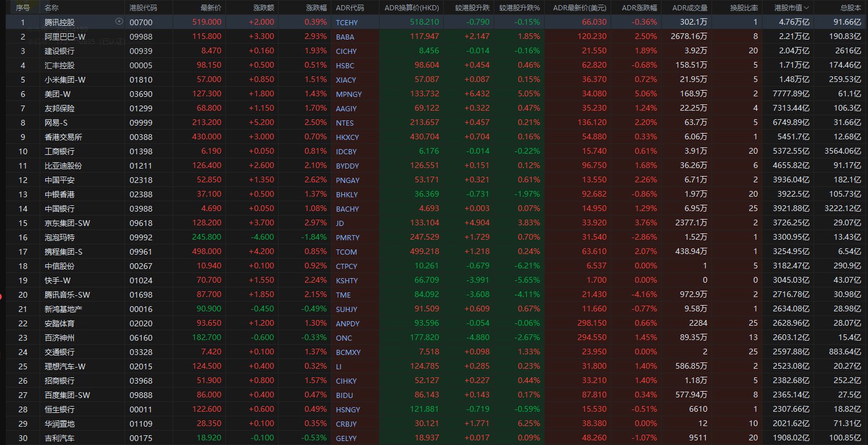Click stock code 00700

coord(140,22)
